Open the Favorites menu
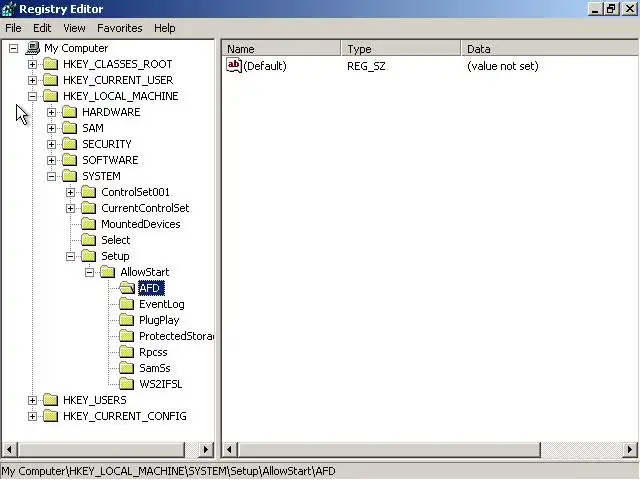The image size is (640, 480). (120, 28)
